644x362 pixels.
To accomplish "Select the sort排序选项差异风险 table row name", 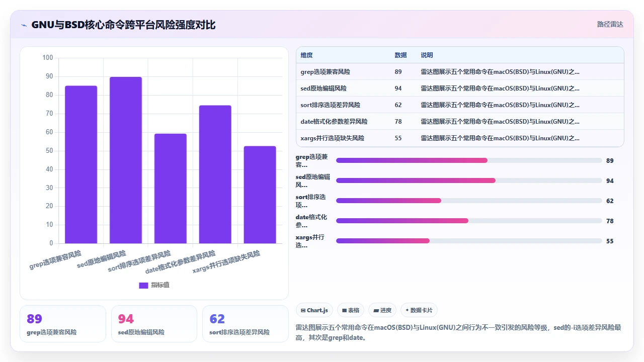I will (331, 105).
